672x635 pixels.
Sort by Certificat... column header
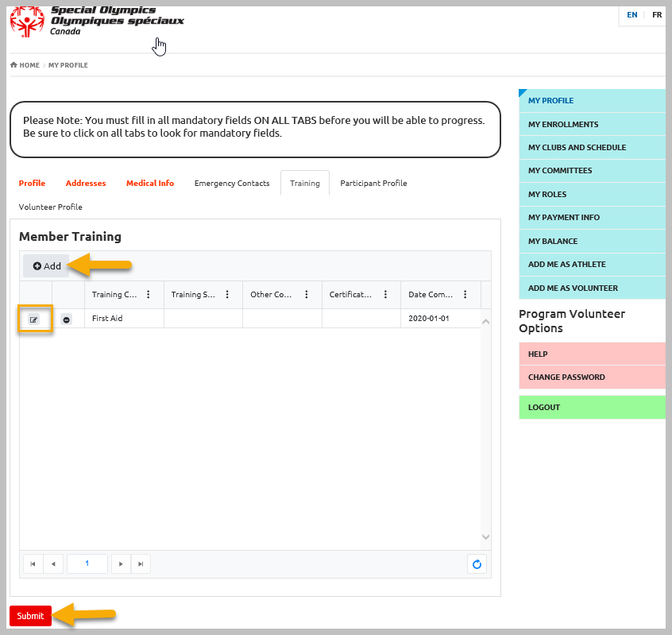tap(350, 295)
